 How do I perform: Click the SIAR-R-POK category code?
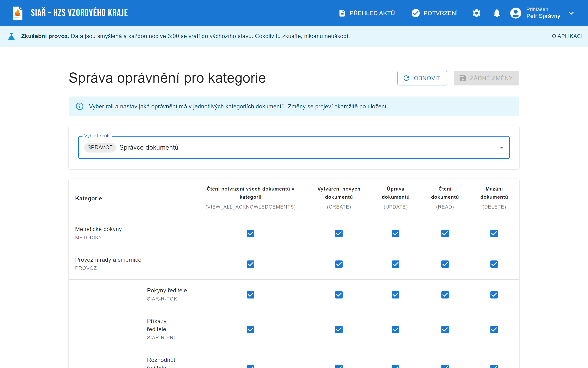(x=162, y=299)
